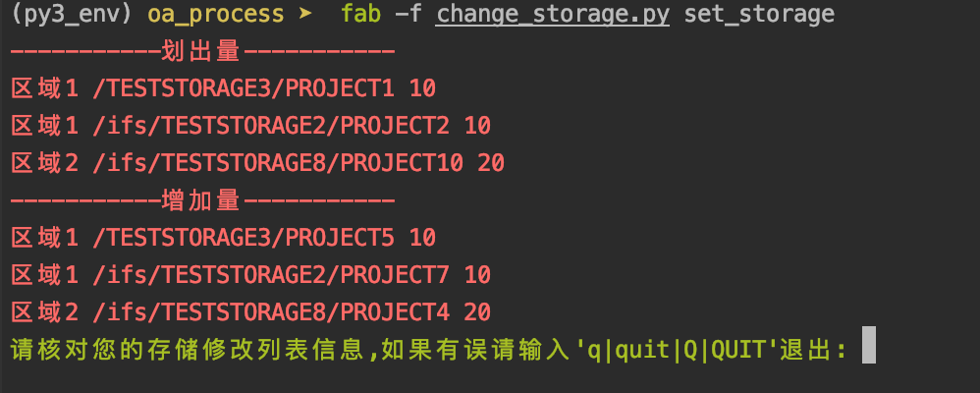Click the 'q|quit|Q|QUIT' text in prompt
The width and height of the screenshot is (980, 393).
point(677,351)
